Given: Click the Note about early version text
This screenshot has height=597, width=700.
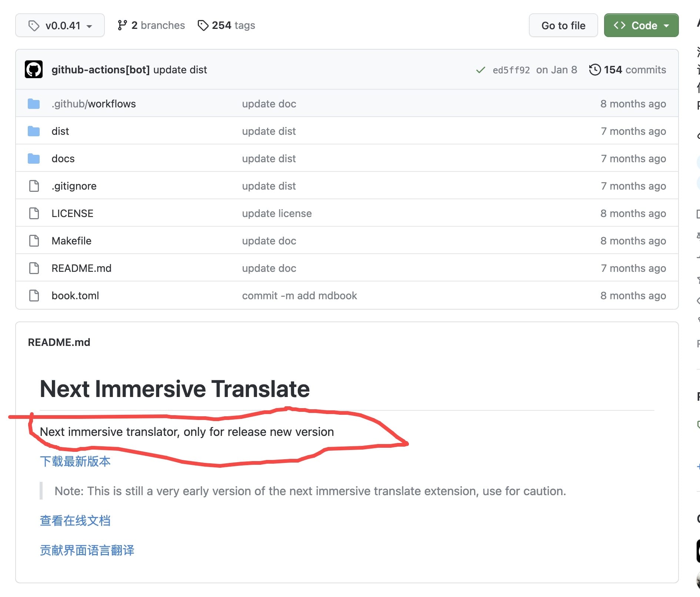Looking at the screenshot, I should tap(310, 491).
